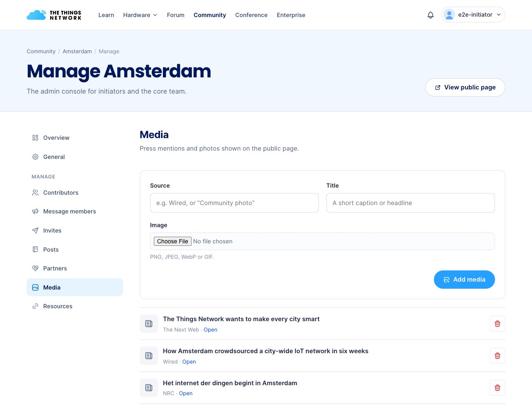Go to Contributors section

[x=75, y=193]
